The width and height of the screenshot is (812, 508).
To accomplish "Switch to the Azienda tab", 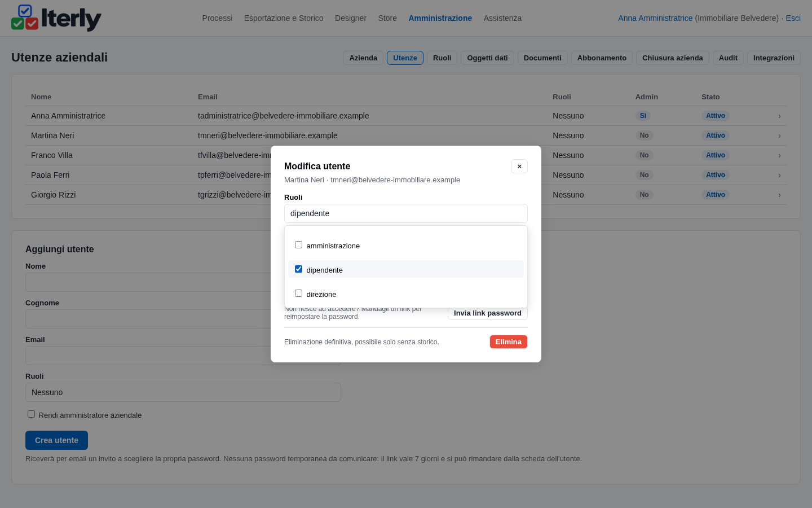I will point(363,58).
